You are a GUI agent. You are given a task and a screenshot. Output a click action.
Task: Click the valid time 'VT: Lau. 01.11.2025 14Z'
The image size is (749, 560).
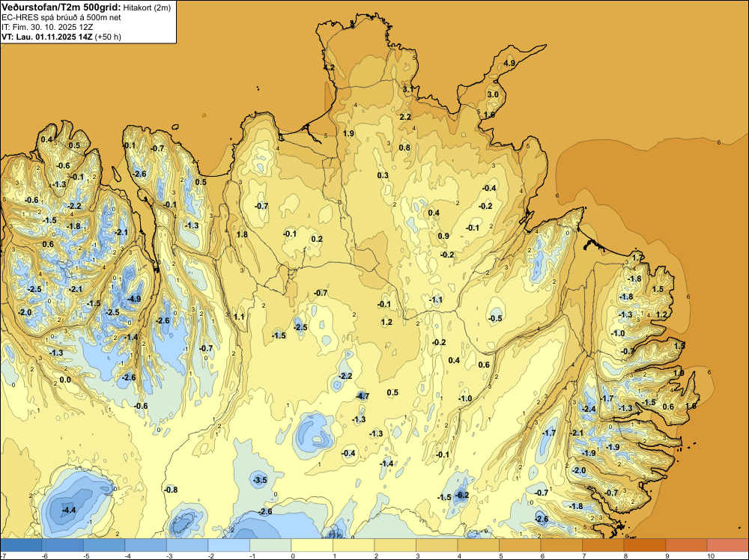pos(48,37)
